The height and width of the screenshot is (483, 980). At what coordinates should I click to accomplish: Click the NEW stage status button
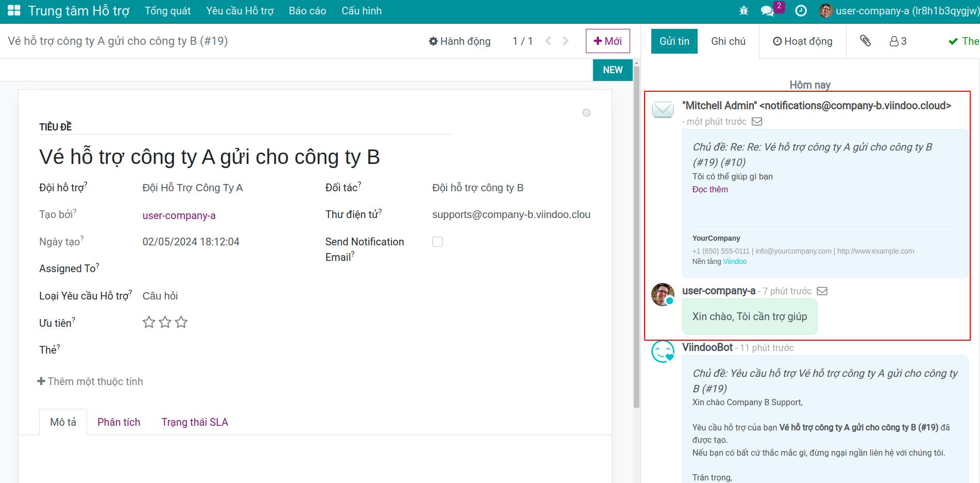click(x=613, y=70)
